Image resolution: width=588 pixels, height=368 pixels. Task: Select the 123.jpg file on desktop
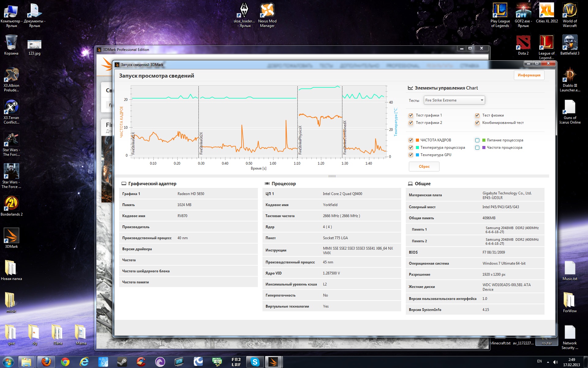(x=34, y=48)
